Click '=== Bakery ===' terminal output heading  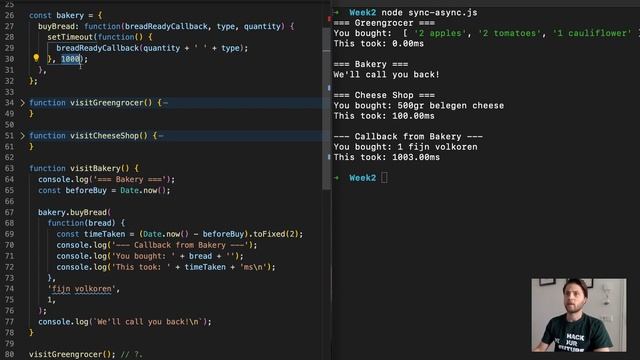(x=370, y=64)
